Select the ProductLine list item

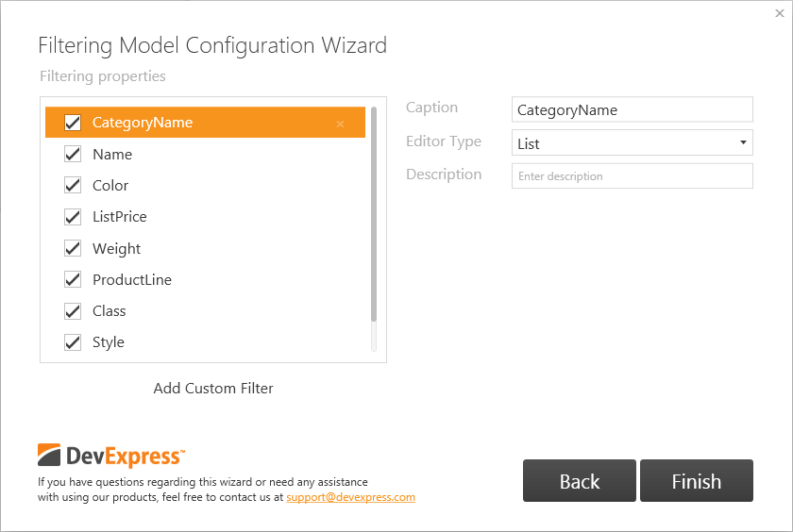pos(132,280)
